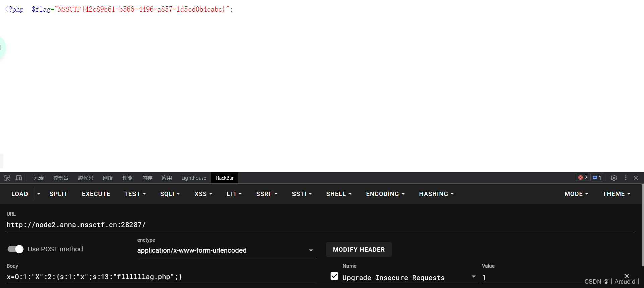This screenshot has width=644, height=288.
Task: Click into the URL input field
Action: point(321,225)
